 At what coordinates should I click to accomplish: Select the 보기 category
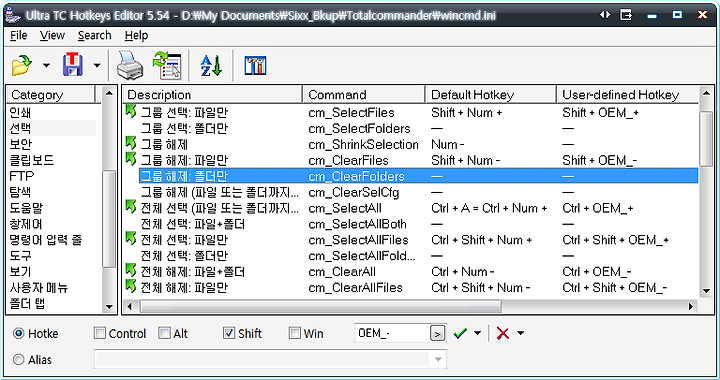pos(21,272)
